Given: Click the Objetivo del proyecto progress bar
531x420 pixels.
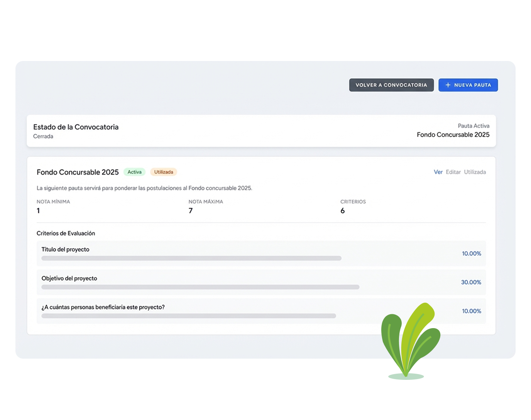Looking at the screenshot, I should pyautogui.click(x=200, y=287).
